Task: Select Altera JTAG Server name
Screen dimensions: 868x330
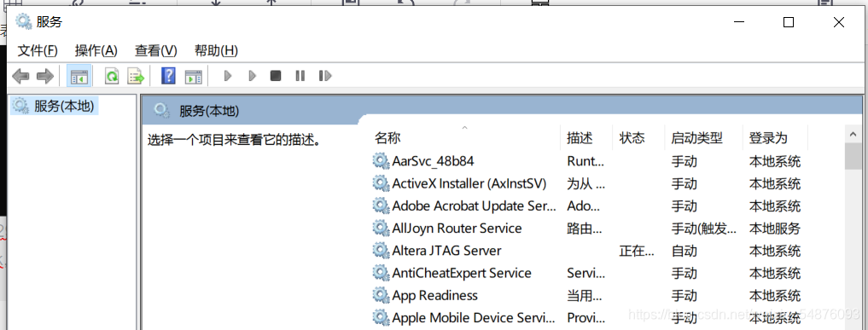Action: point(446,251)
